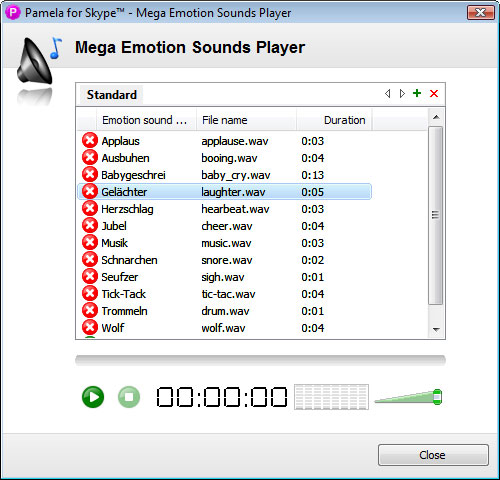Click the stop playback button
500x480 pixels.
[x=129, y=397]
